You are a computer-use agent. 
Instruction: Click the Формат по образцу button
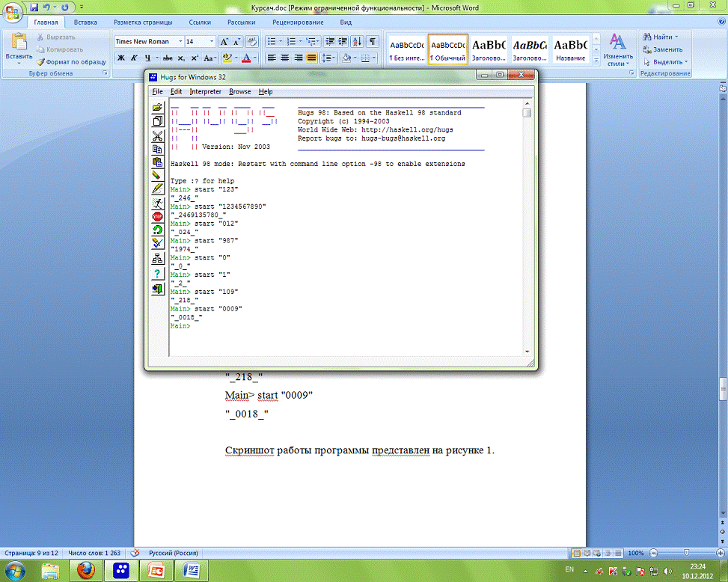point(70,62)
